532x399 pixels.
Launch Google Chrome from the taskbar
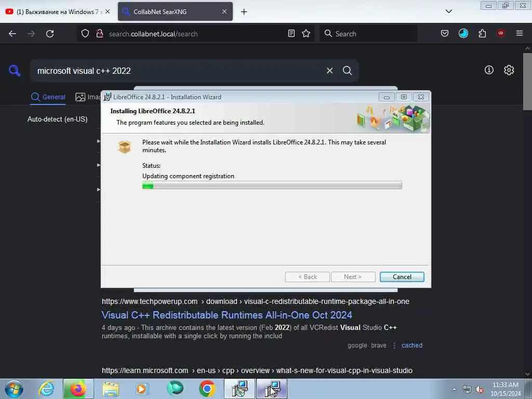click(x=207, y=389)
